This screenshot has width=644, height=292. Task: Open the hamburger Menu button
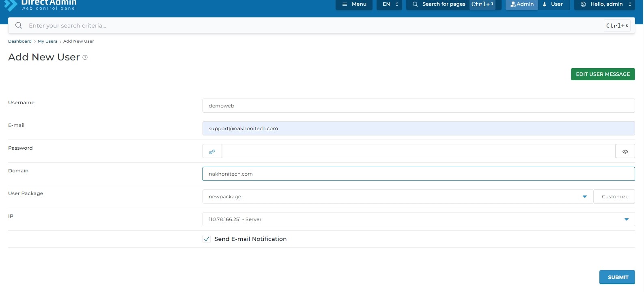(x=354, y=4)
